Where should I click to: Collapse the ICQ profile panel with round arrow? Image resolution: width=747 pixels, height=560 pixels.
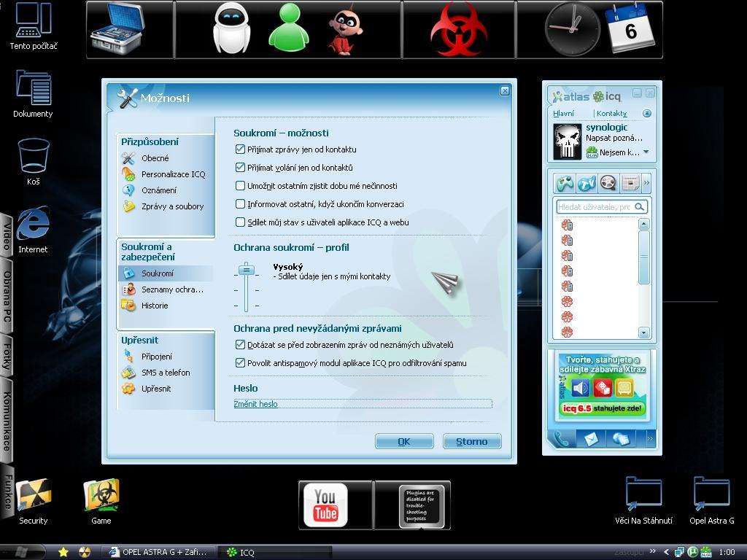(646, 114)
